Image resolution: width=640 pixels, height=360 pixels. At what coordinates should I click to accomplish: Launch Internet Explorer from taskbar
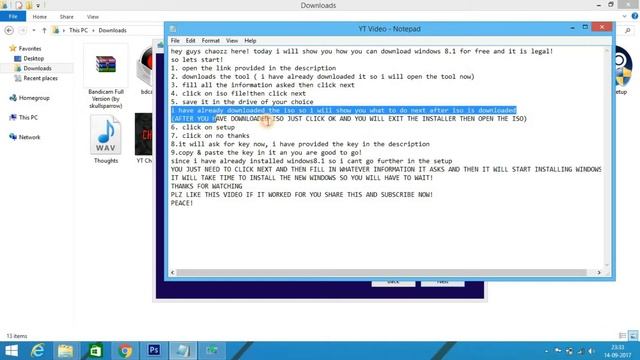point(38,351)
